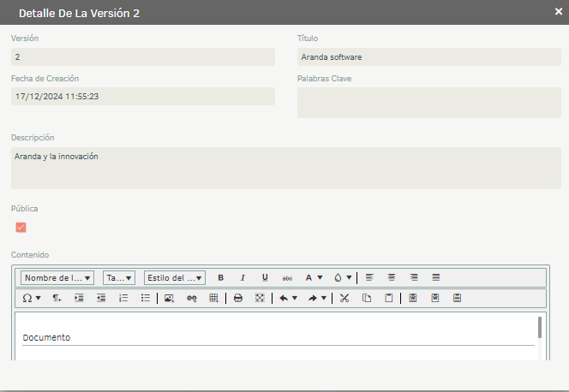This screenshot has width=569, height=392.
Task: Align text right
Action: tap(414, 277)
